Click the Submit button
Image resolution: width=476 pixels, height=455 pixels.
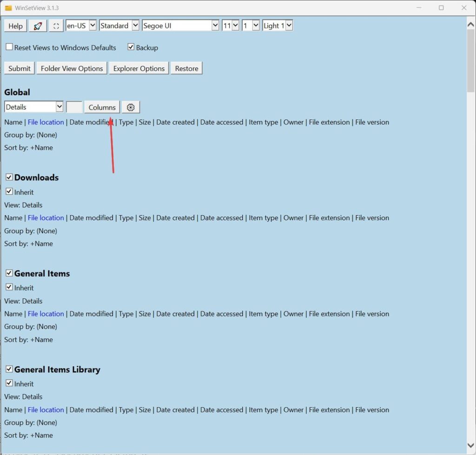pos(20,68)
